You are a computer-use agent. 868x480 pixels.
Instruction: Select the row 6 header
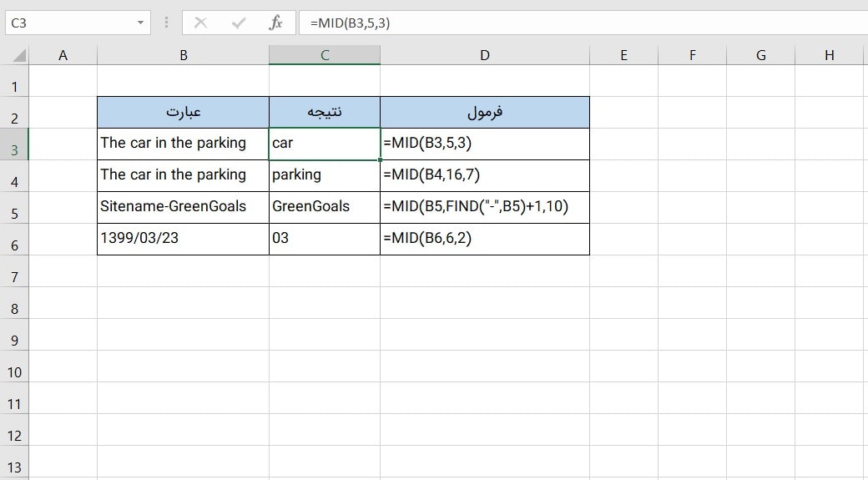pyautogui.click(x=14, y=245)
